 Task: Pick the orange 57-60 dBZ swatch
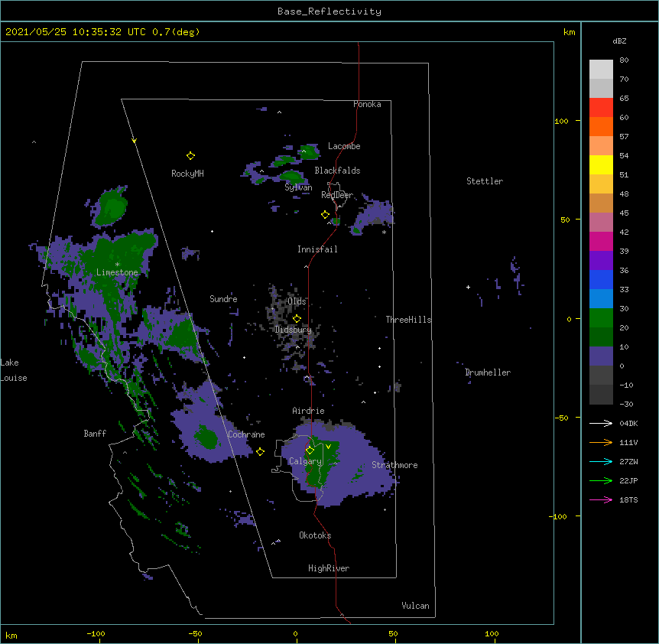point(601,126)
